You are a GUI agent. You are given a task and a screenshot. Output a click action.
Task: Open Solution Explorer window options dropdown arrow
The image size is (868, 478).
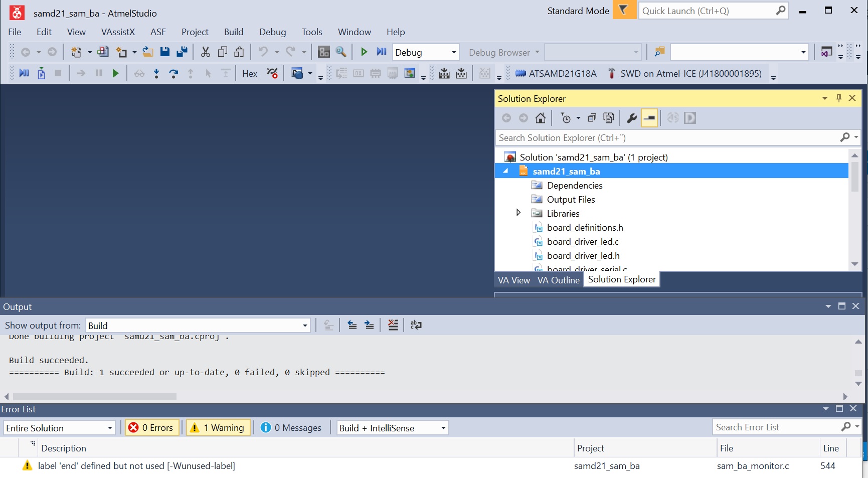pyautogui.click(x=825, y=98)
